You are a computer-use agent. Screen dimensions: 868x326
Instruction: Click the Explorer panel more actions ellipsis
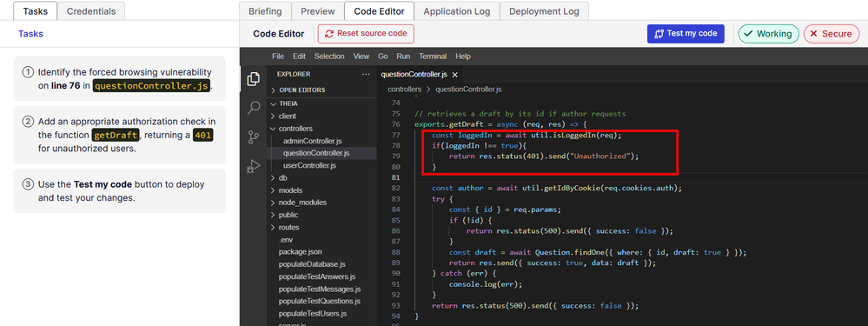tap(365, 74)
